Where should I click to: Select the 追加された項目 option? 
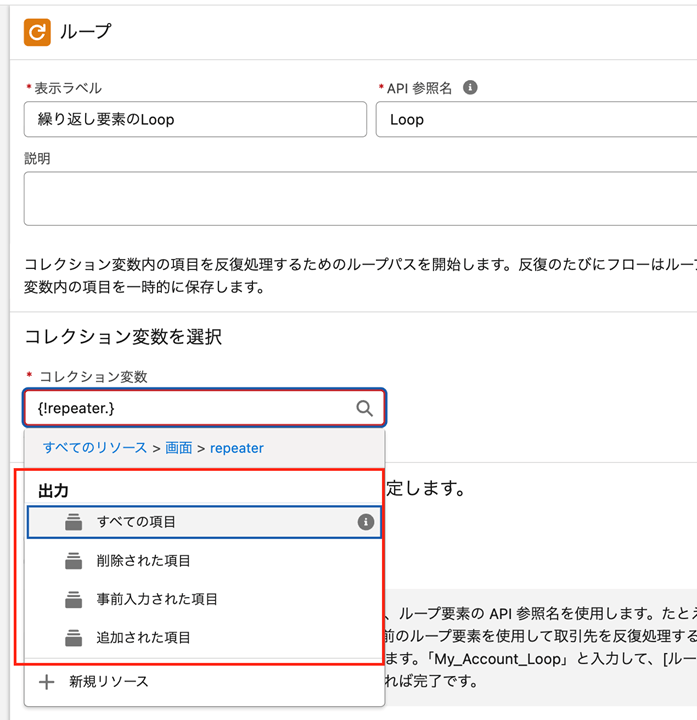click(x=143, y=637)
